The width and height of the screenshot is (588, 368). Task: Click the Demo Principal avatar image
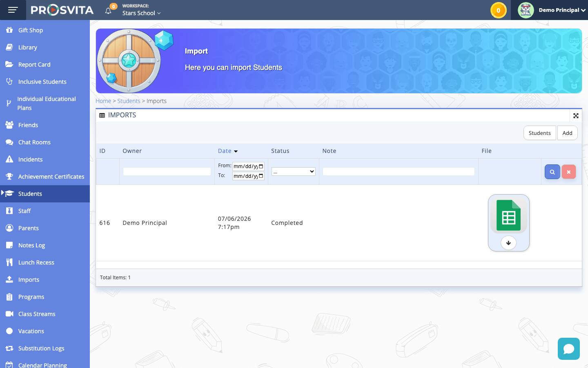[x=526, y=10]
